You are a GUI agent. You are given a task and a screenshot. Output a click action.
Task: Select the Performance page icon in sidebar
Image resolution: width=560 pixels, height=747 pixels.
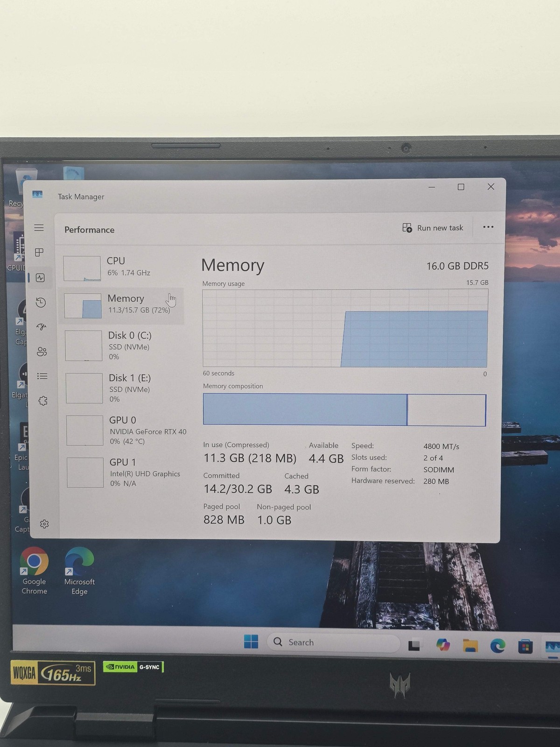[x=40, y=278]
